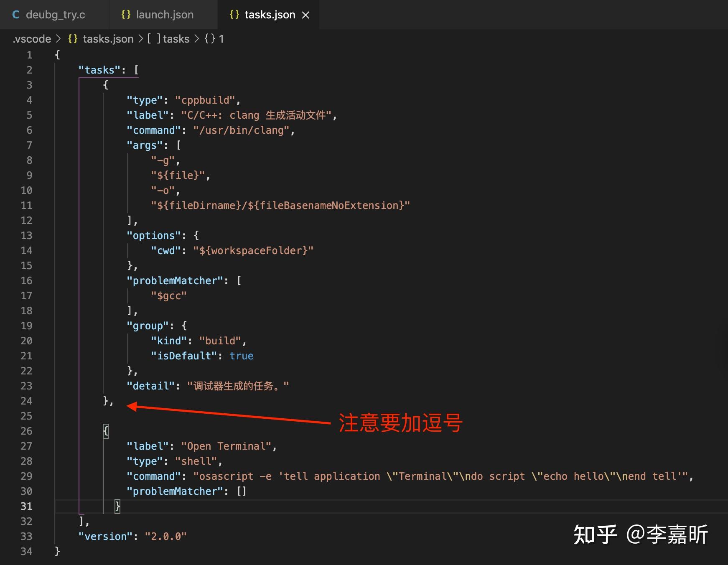Click line number 24 in the gutter

click(x=26, y=401)
